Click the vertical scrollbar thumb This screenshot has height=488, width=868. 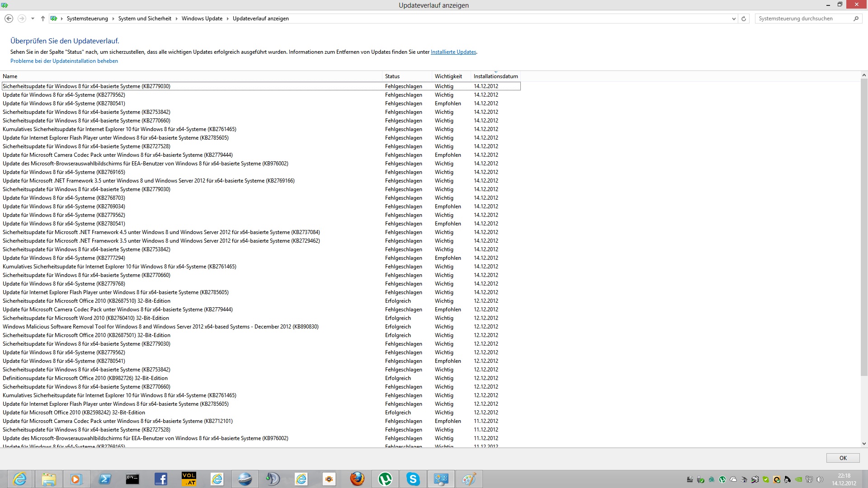pyautogui.click(x=864, y=227)
